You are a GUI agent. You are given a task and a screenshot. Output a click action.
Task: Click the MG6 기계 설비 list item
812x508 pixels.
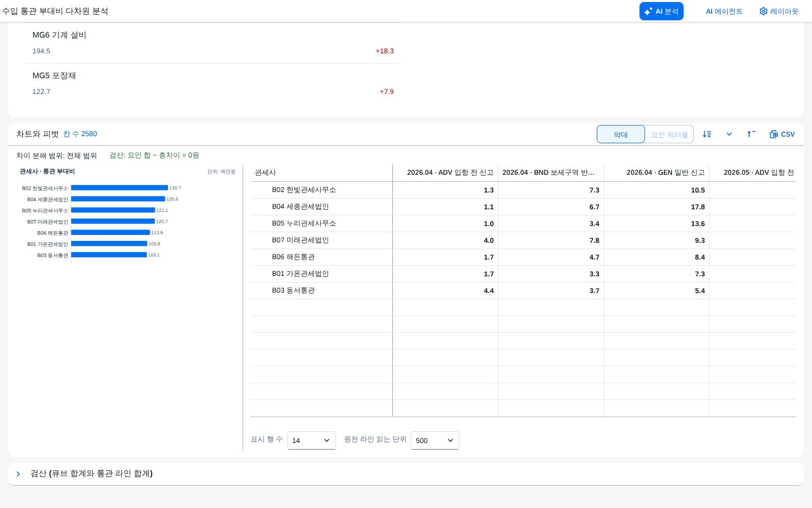click(x=213, y=43)
